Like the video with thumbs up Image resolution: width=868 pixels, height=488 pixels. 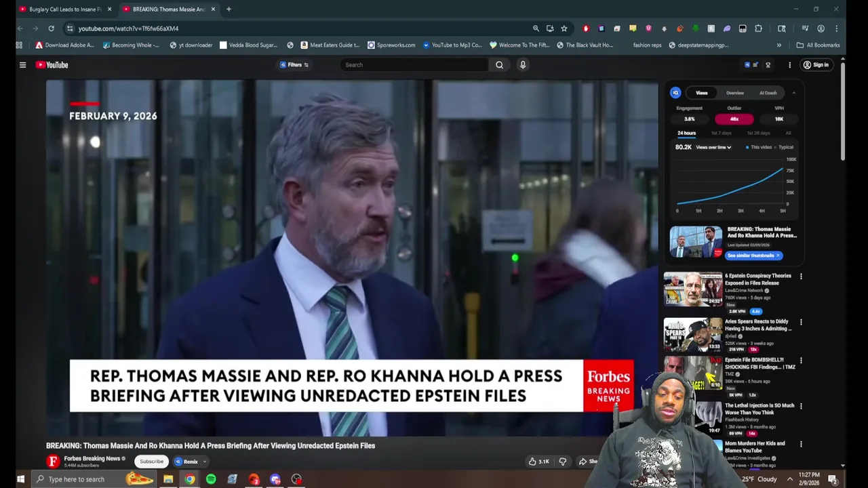click(x=538, y=462)
